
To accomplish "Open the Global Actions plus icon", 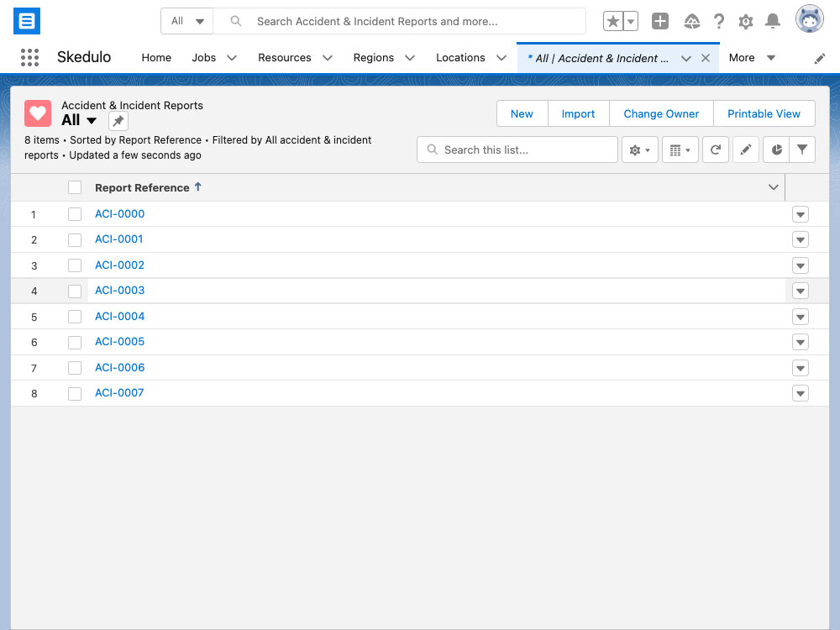I will [660, 22].
